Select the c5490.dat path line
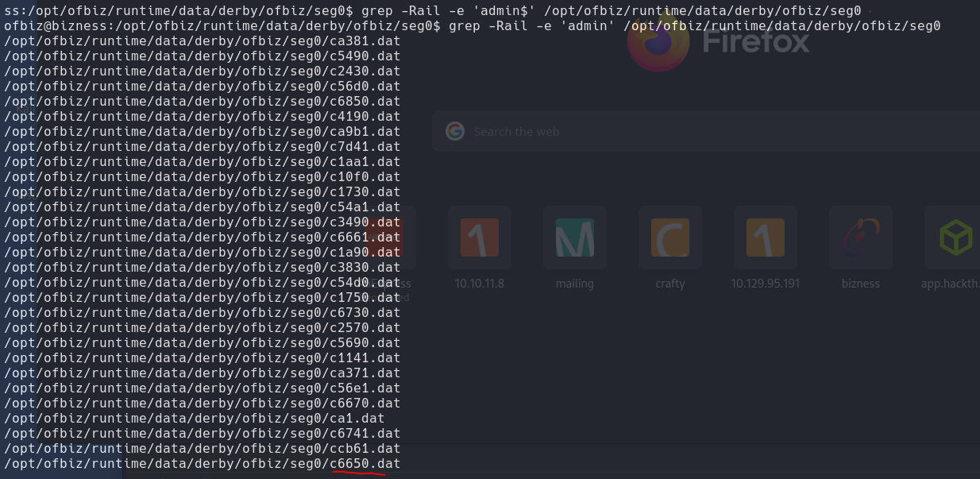Screen dimensions: 980x479 point(202,56)
